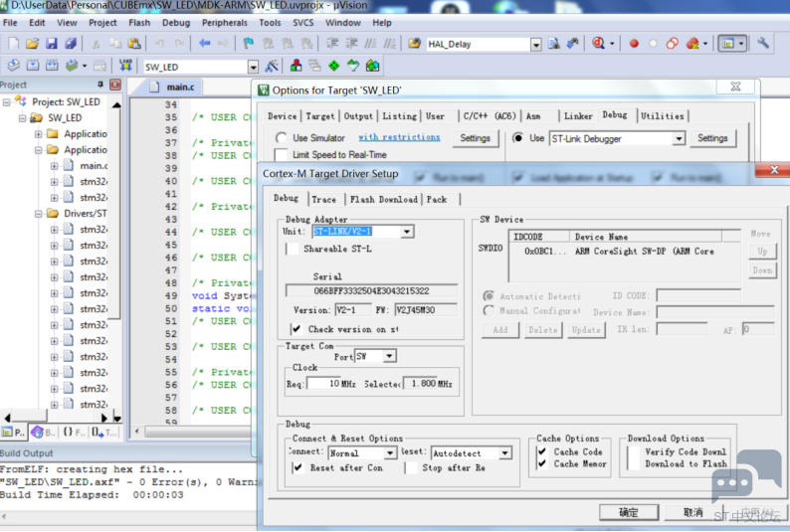The image size is (790, 532).
Task: Toggle Shareable ST-Link checkbox
Action: [x=293, y=249]
